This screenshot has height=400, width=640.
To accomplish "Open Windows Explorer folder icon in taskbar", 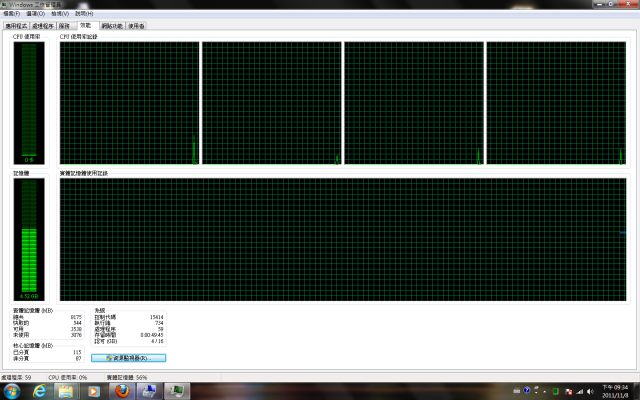I will [x=66, y=392].
